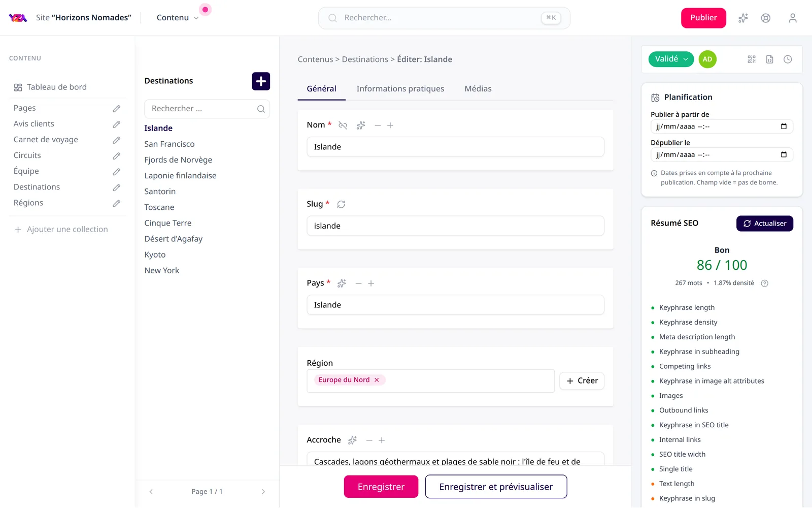Go to the next page of destinations
812x508 pixels.
click(263, 492)
